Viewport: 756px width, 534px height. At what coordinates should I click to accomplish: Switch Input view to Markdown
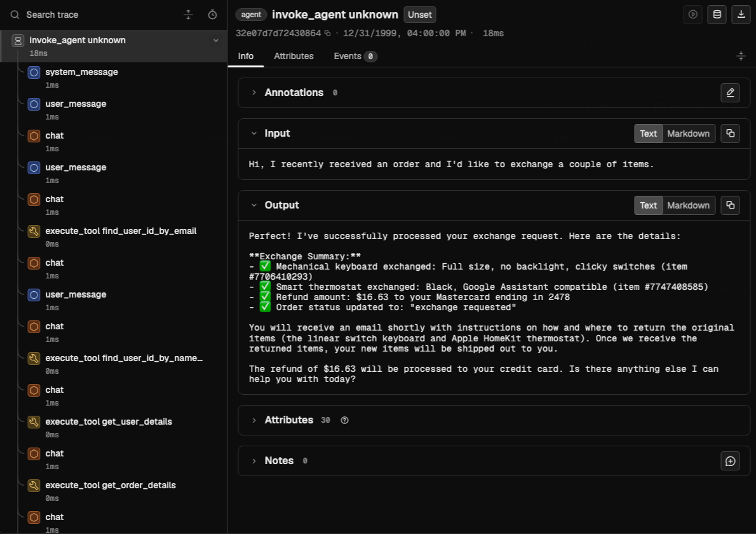[688, 133]
